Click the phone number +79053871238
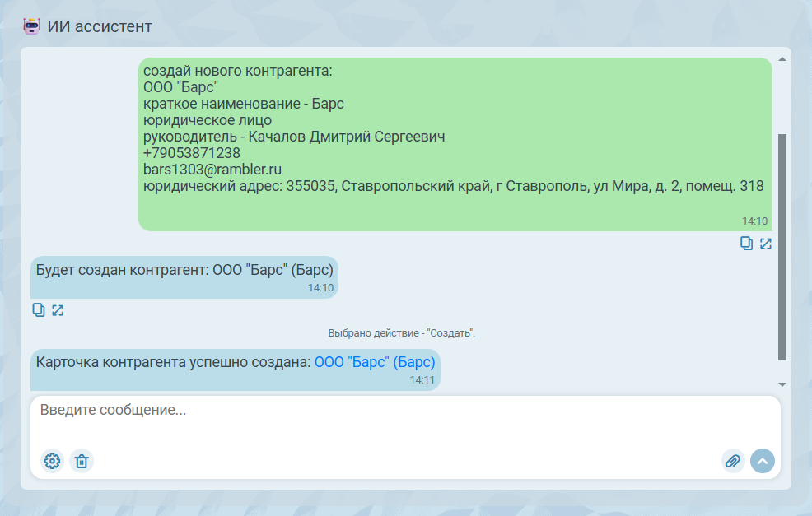Viewport: 812px width, 516px height. [191, 153]
